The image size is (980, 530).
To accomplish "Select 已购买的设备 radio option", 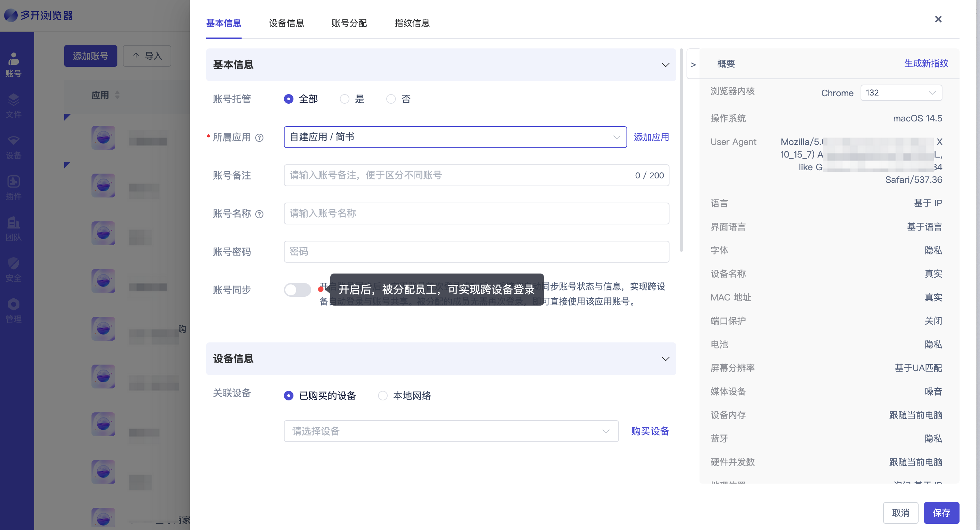I will coord(288,395).
